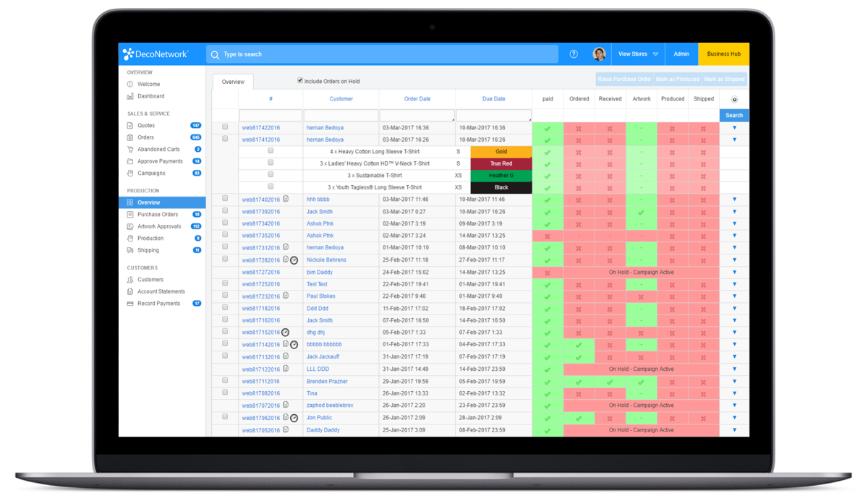868x501 pixels.
Task: Click the note icon beside web817402016
Action: click(286, 199)
